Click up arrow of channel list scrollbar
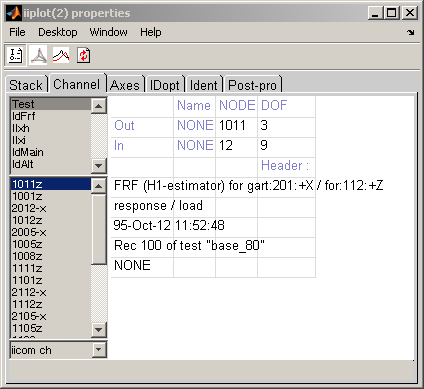The height and width of the screenshot is (389, 424). 98,185
